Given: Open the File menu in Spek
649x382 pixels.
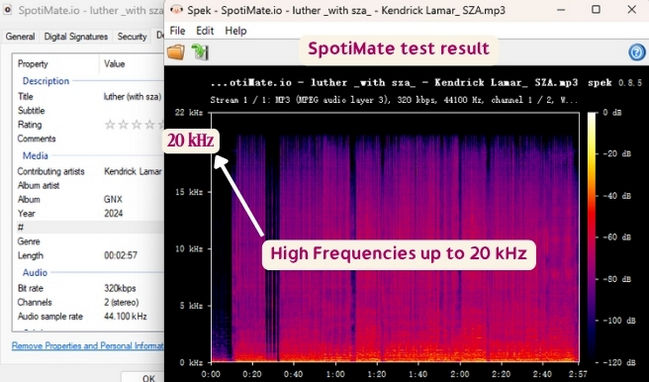Looking at the screenshot, I should [177, 31].
